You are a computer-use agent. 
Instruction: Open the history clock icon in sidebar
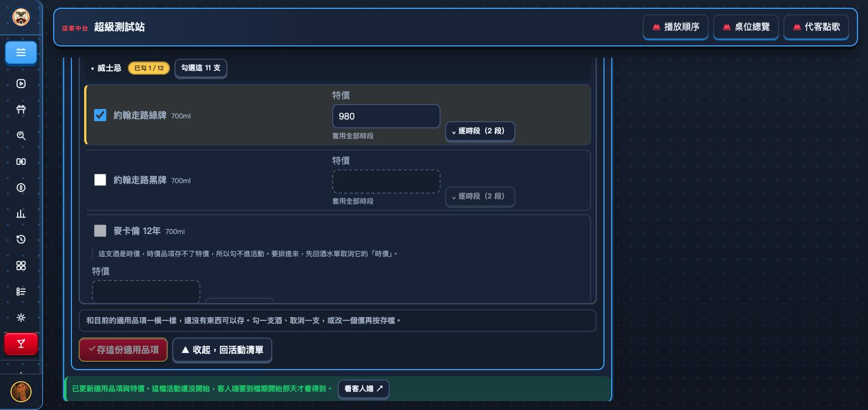(x=21, y=240)
